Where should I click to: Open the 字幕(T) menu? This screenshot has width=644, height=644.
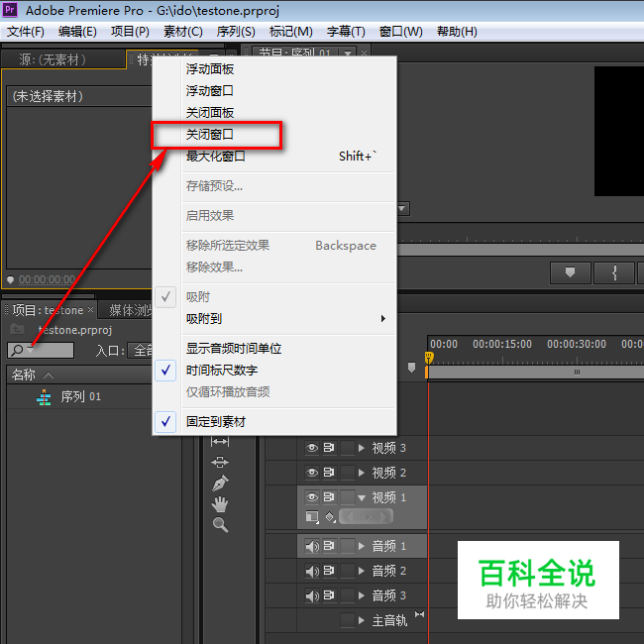[x=346, y=32]
